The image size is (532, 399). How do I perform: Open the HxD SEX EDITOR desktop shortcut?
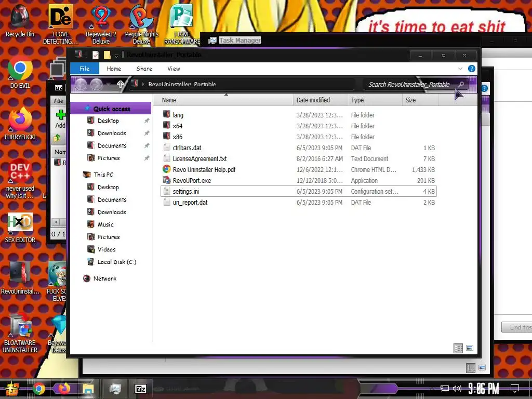point(20,228)
